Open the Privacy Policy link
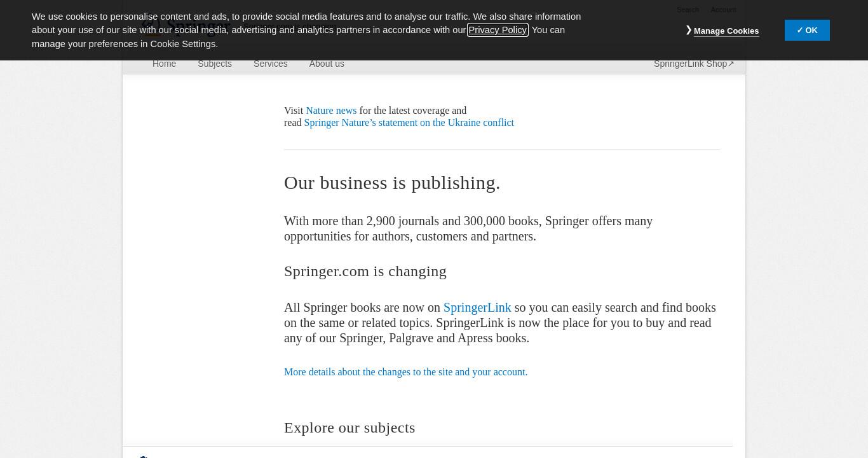This screenshot has width=868, height=458. click(498, 30)
